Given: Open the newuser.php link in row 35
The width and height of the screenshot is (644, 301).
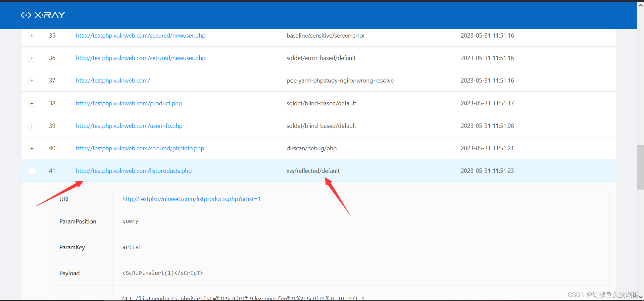Looking at the screenshot, I should click(x=141, y=36).
